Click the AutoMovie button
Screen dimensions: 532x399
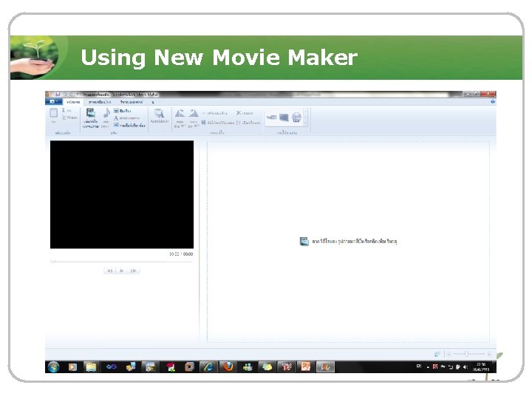[x=159, y=116]
